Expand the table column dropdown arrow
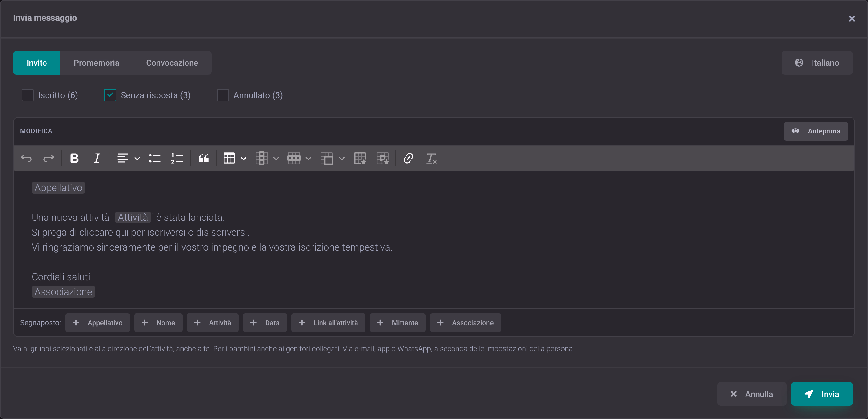Viewport: 868px width, 419px height. pyautogui.click(x=276, y=159)
